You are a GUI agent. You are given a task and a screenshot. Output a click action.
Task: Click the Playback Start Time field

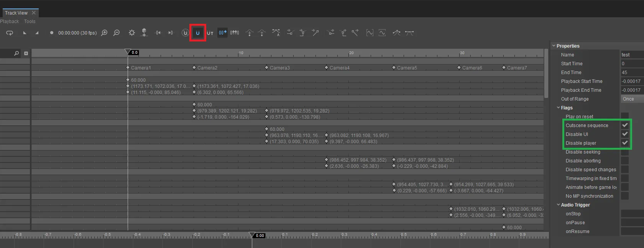632,81
